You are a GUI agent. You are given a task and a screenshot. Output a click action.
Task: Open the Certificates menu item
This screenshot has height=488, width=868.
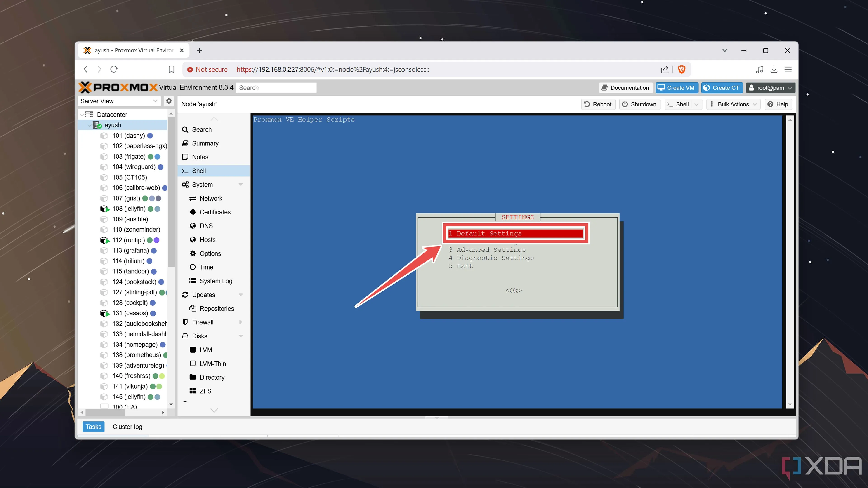pyautogui.click(x=214, y=212)
